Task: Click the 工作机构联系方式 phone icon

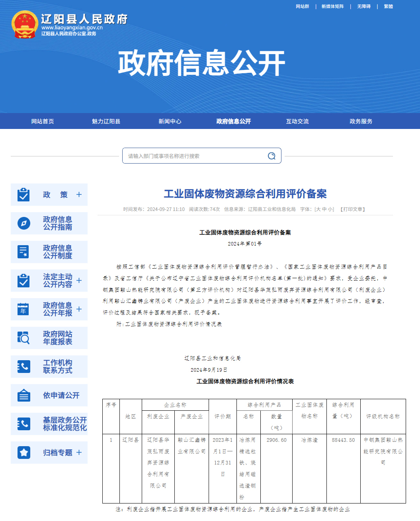Action: coord(23,366)
